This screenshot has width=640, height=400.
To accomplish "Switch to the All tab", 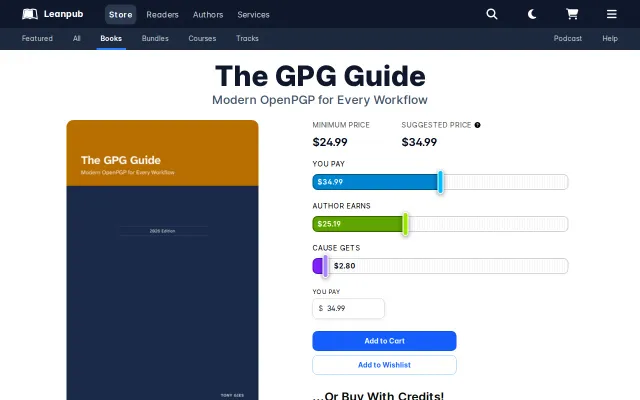I will pyautogui.click(x=77, y=38).
